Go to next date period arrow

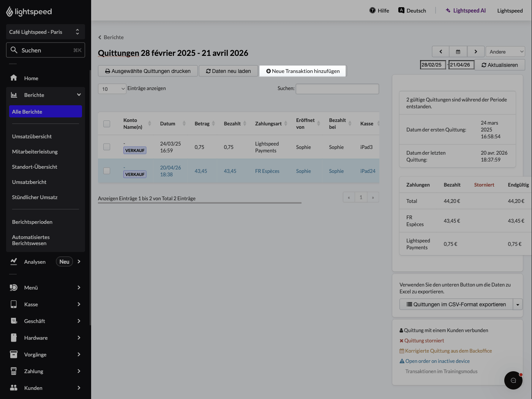pos(475,52)
